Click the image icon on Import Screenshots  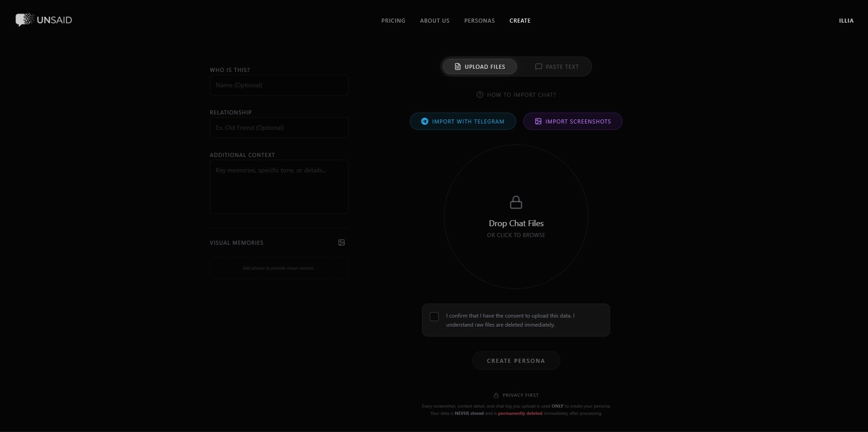(x=538, y=121)
